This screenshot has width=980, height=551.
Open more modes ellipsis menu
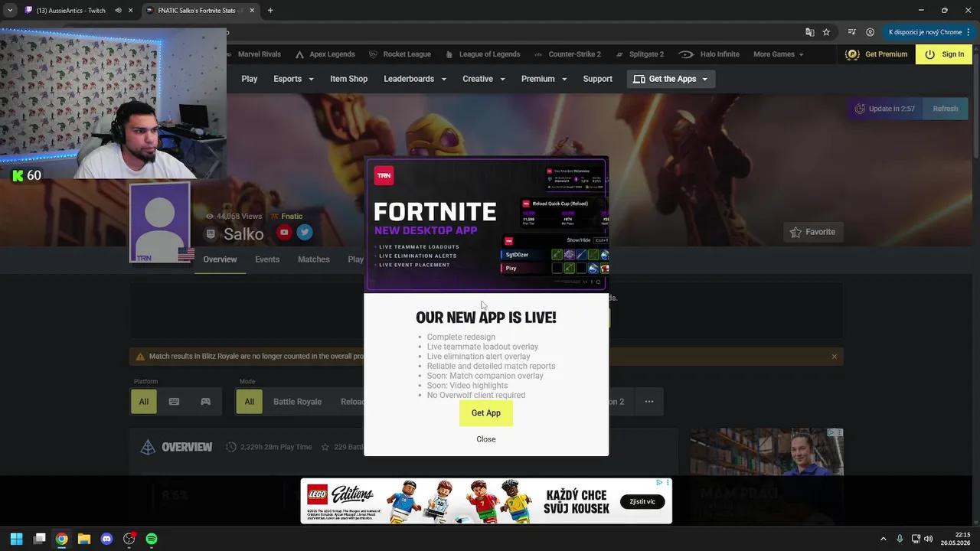pos(648,402)
